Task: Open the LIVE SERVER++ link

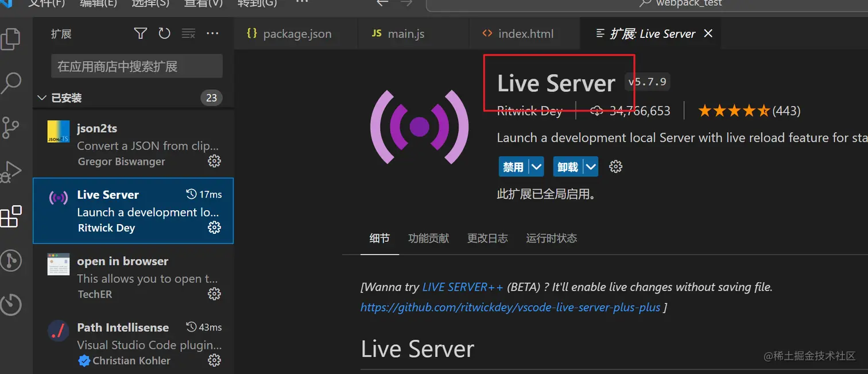Action: pyautogui.click(x=463, y=287)
